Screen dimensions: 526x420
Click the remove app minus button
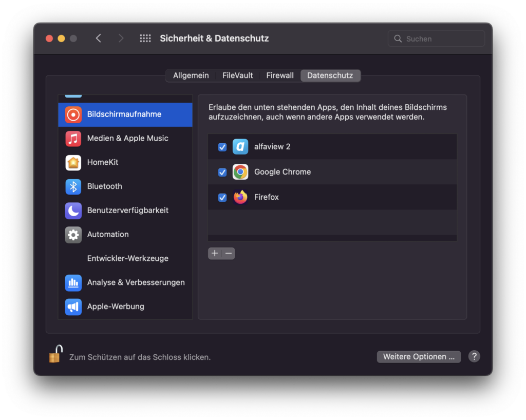pos(228,253)
